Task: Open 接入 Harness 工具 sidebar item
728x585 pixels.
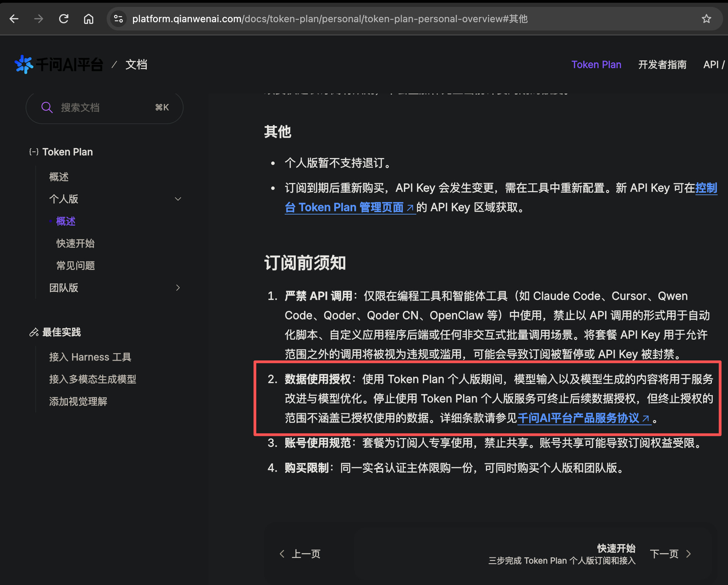Action: pos(90,357)
